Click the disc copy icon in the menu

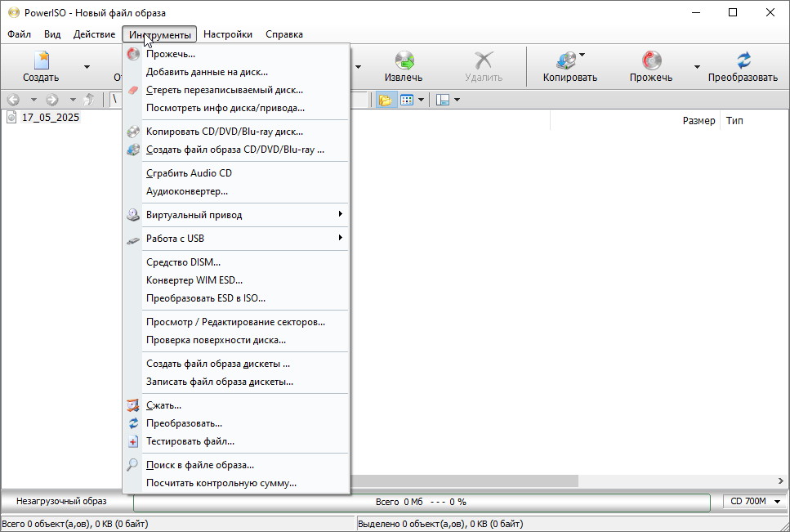point(133,132)
